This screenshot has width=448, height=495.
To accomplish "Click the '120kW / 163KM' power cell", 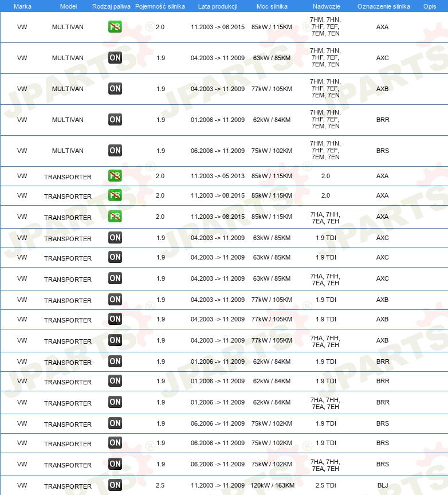I will 273,485.
